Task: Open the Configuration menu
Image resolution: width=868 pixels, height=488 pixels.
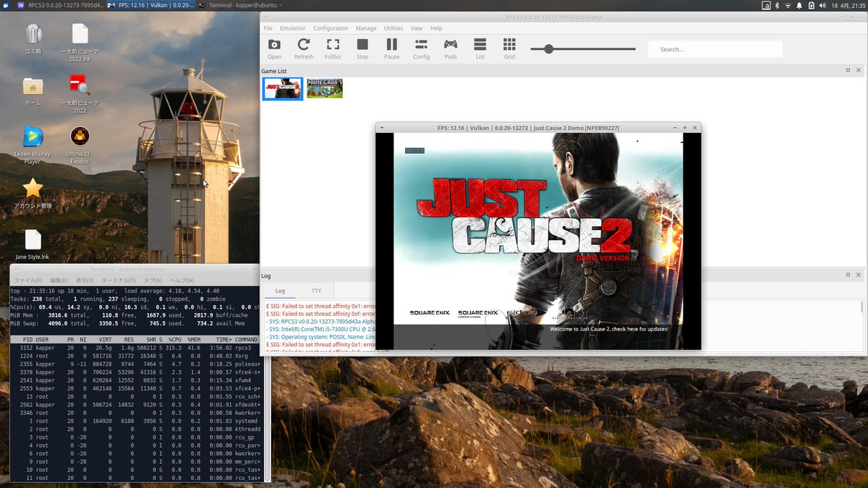Action: (x=331, y=28)
